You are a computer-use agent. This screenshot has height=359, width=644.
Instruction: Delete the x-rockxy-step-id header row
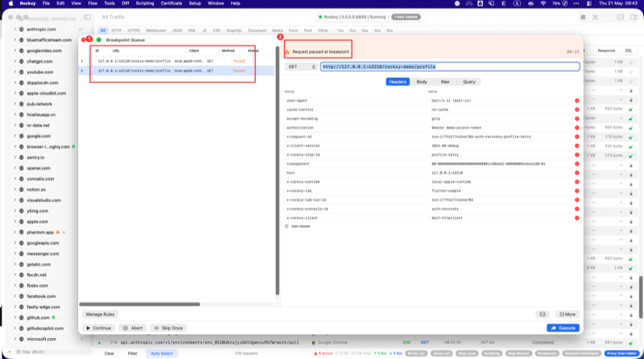pos(576,155)
